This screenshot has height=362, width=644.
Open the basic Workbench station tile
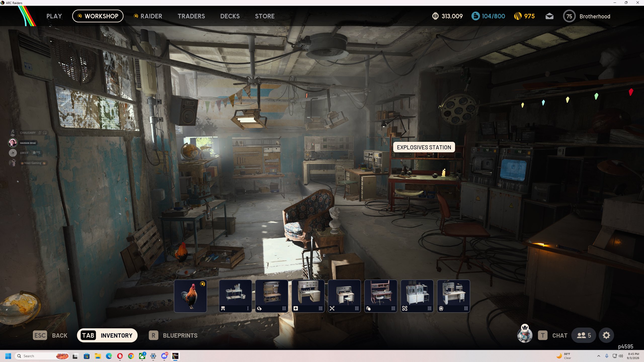click(235, 296)
